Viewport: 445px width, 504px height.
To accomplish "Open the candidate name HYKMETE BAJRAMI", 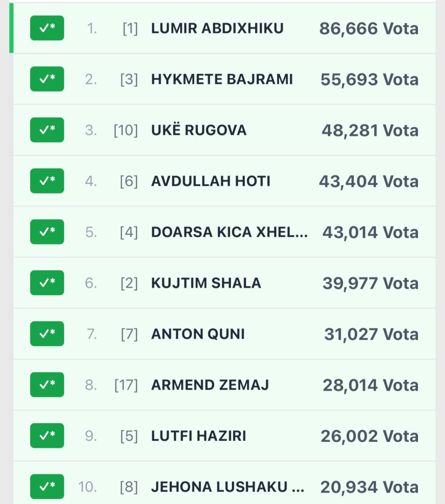I will [222, 79].
